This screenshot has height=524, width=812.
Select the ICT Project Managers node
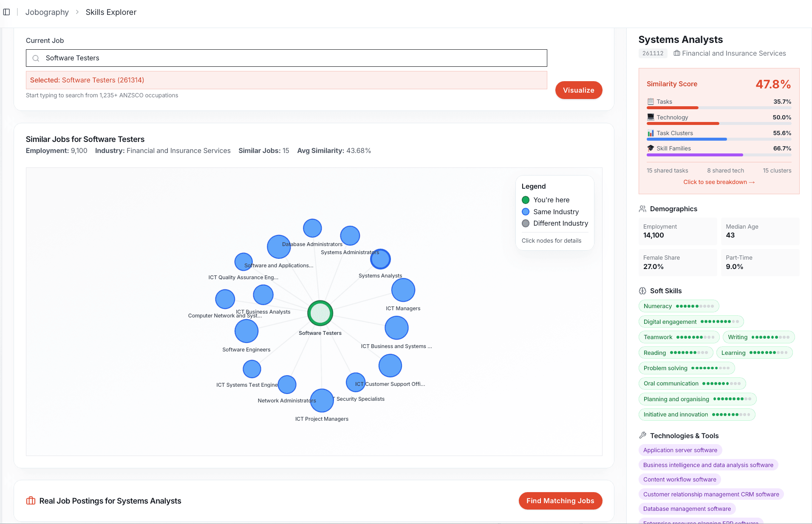click(322, 401)
